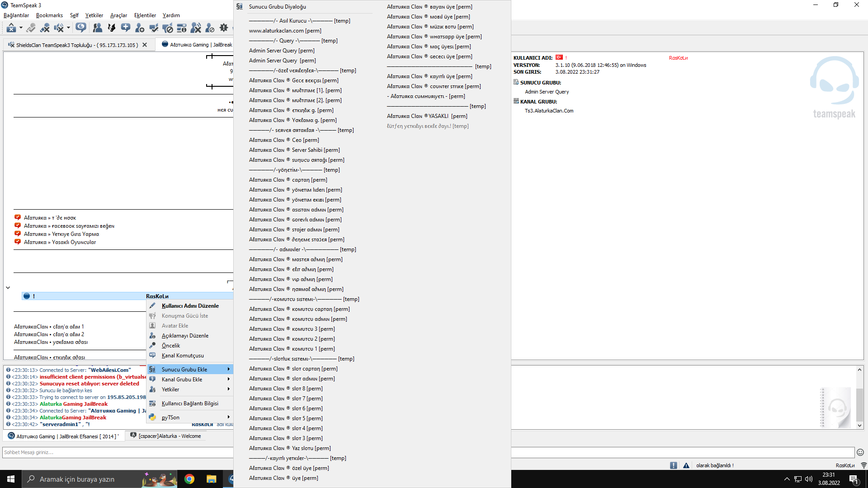
Task: Click the Windows Start button
Action: 11,479
